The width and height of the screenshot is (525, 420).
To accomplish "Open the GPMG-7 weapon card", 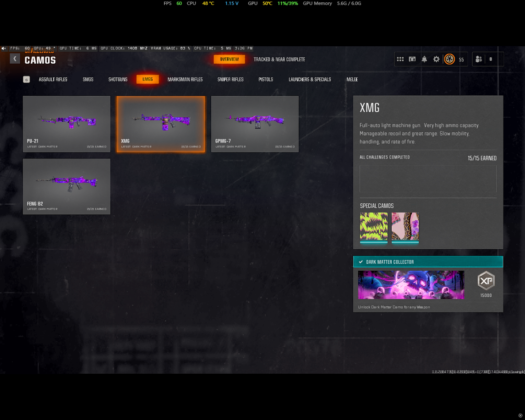I will (x=255, y=124).
